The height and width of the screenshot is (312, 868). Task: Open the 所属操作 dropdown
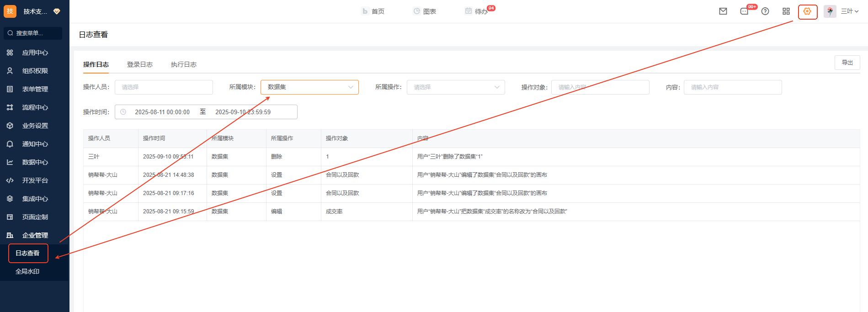[x=456, y=87]
